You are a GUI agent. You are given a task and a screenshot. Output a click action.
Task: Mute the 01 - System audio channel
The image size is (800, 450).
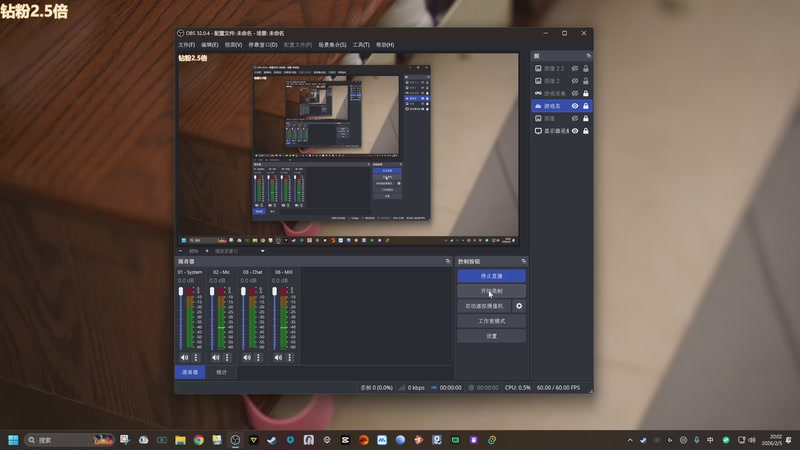pyautogui.click(x=184, y=357)
